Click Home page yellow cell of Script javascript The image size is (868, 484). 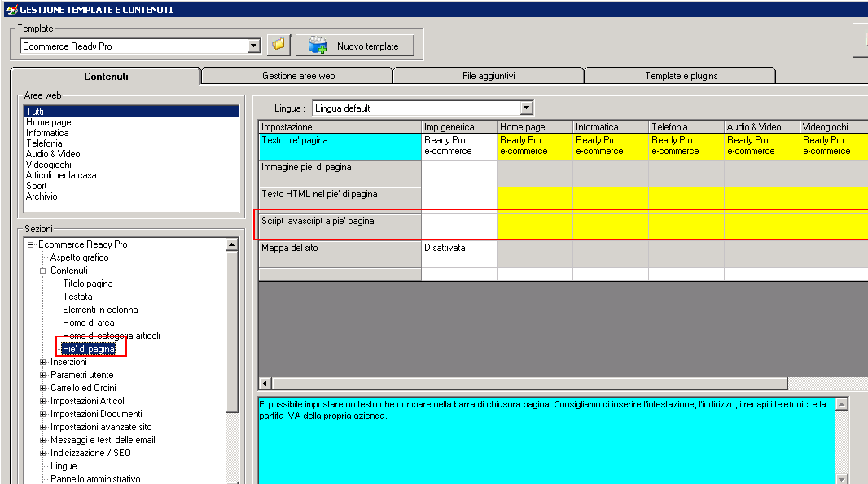pyautogui.click(x=535, y=227)
